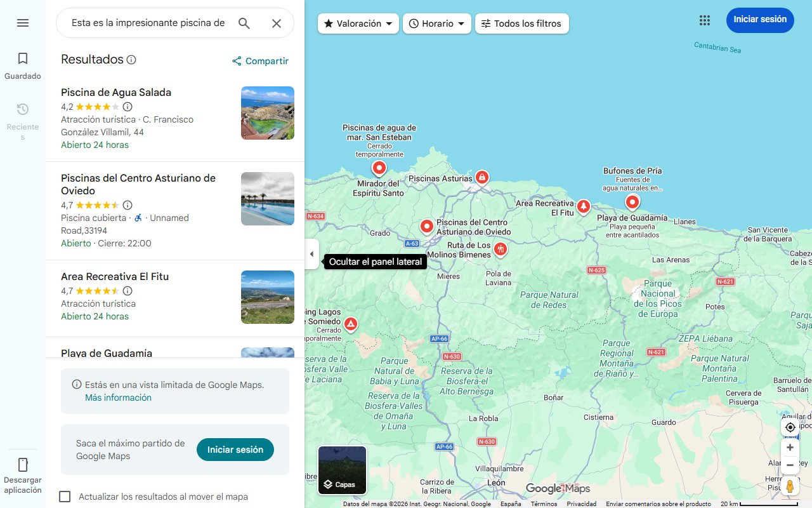
Task: Click the my-location crosshair control
Action: [x=790, y=427]
